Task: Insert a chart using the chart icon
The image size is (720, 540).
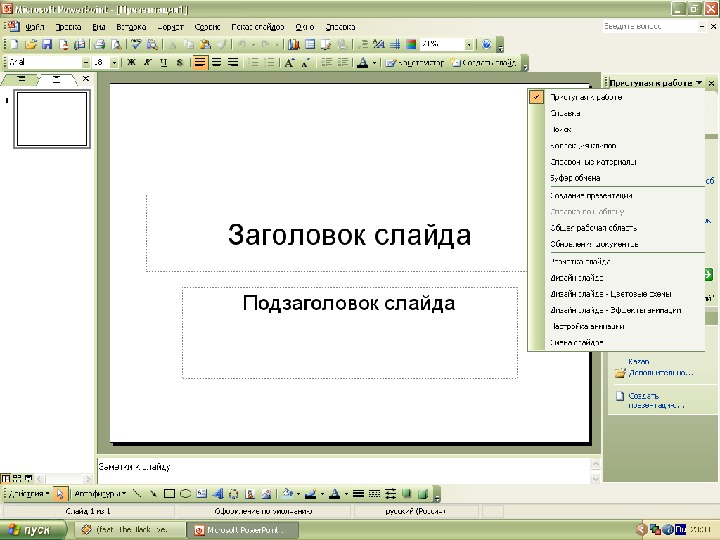Action: 293,45
